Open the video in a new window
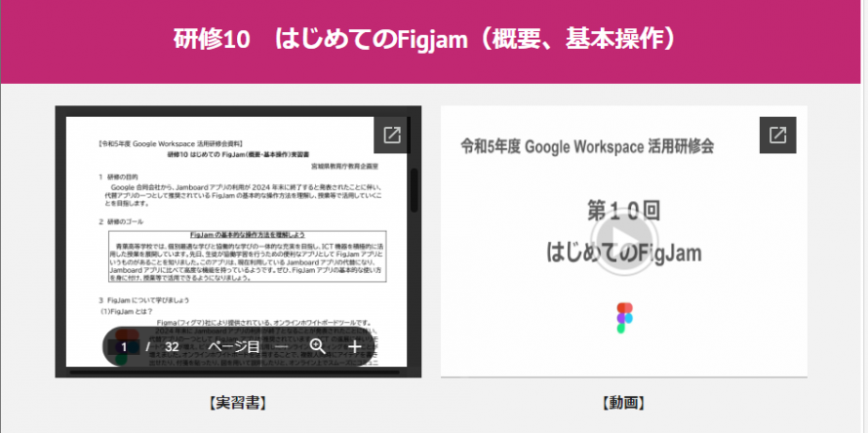 pos(777,136)
